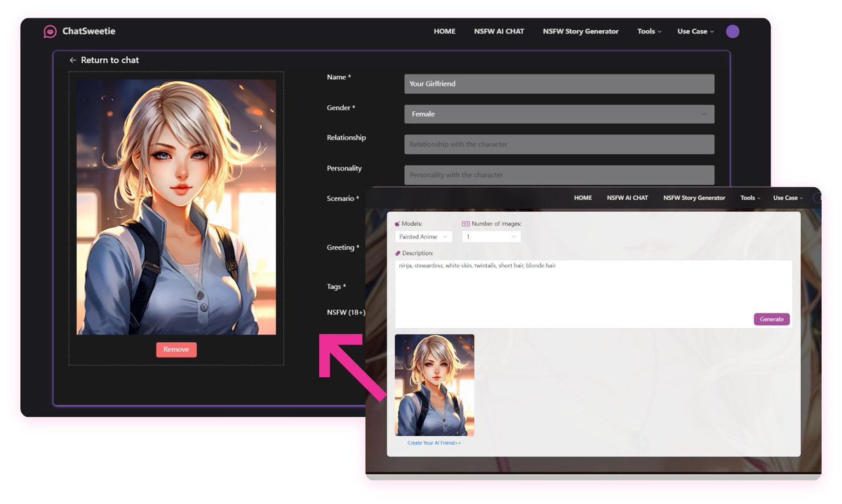Click the NSFW (18+) label text
The width and height of the screenshot is (842, 504).
pos(346,312)
